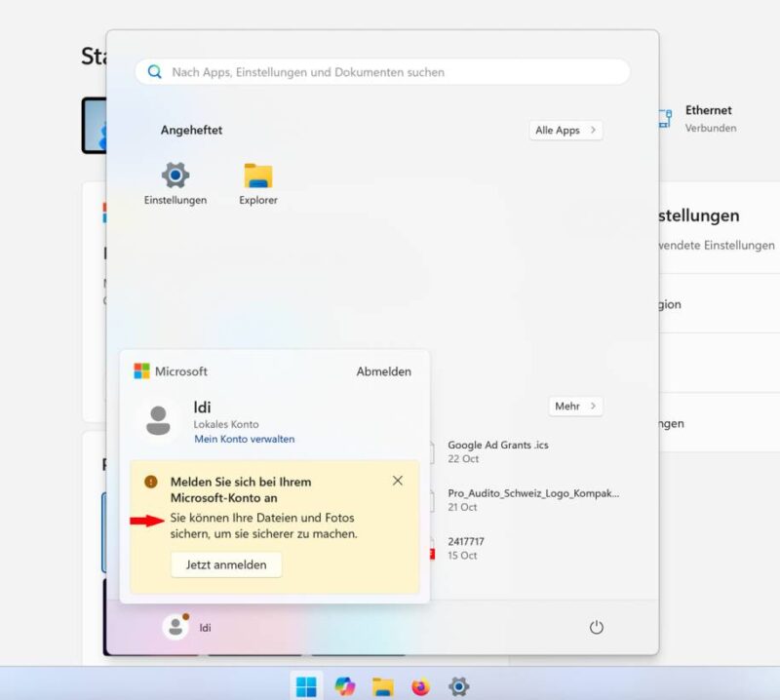Open Settings gear in the taskbar
This screenshot has width=780, height=700.
458,686
